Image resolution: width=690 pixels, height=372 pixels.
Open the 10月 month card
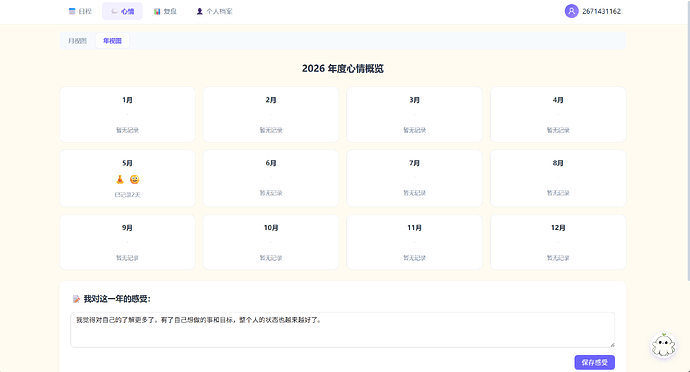point(271,242)
